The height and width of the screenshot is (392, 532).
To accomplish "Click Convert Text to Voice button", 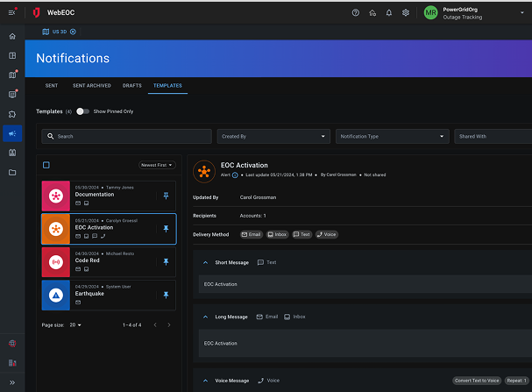I will (477, 381).
